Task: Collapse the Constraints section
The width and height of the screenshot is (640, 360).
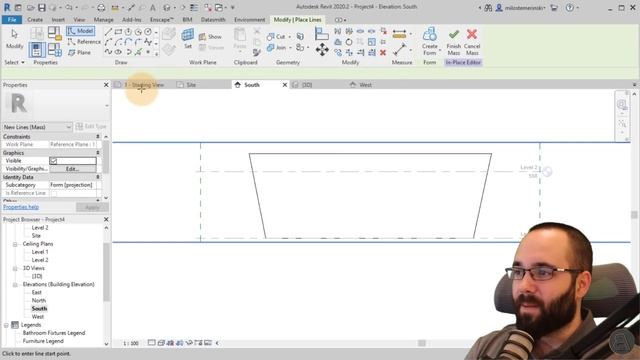Action: point(98,137)
